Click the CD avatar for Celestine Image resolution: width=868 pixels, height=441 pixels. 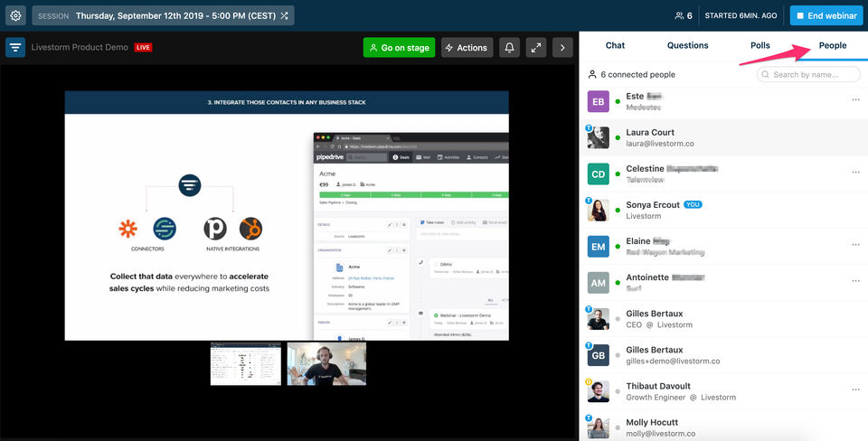coord(599,174)
